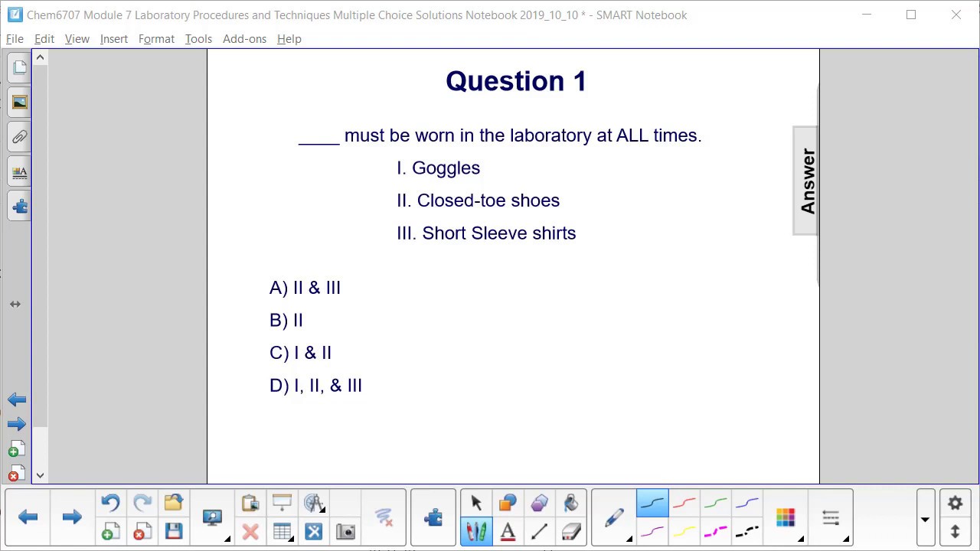Open add-ons puzzle piece in bottom toolbar

[x=433, y=517]
